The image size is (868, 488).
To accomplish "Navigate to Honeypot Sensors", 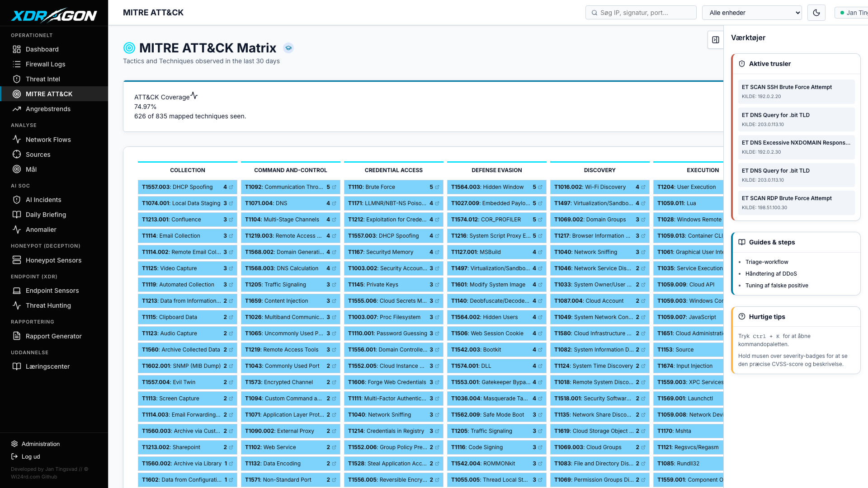I will click(54, 260).
